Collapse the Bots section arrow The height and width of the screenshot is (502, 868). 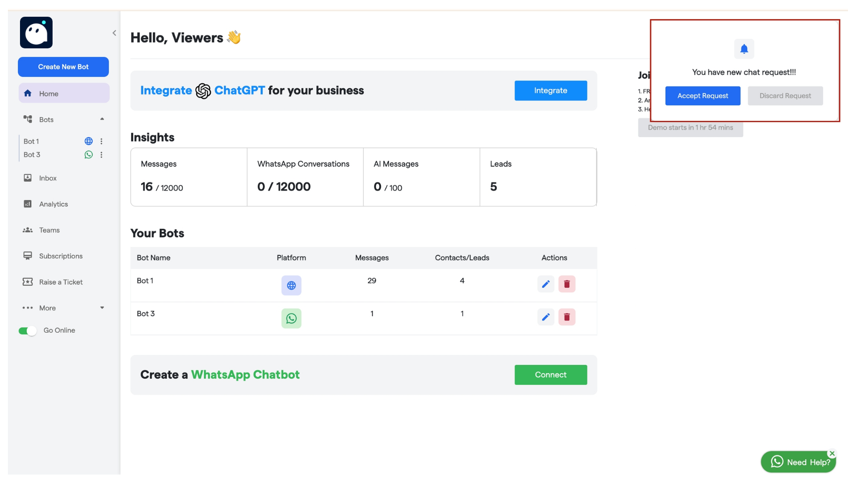coord(102,119)
